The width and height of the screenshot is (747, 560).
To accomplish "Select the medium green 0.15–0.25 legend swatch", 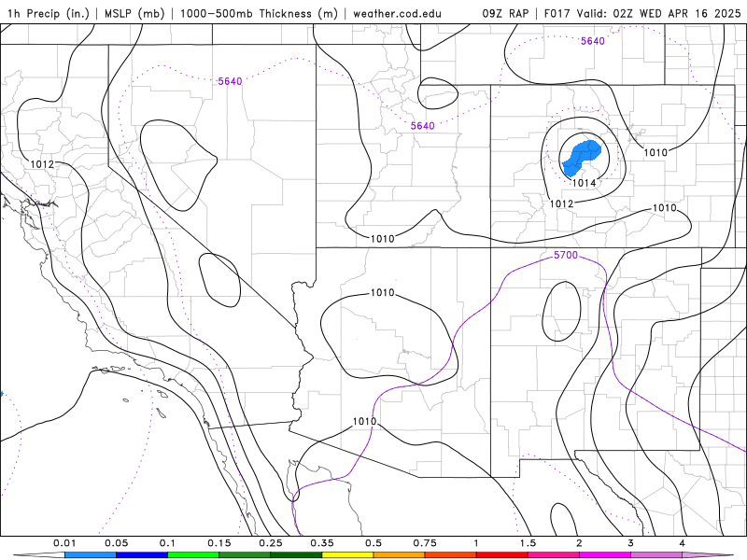I will coord(245,555).
